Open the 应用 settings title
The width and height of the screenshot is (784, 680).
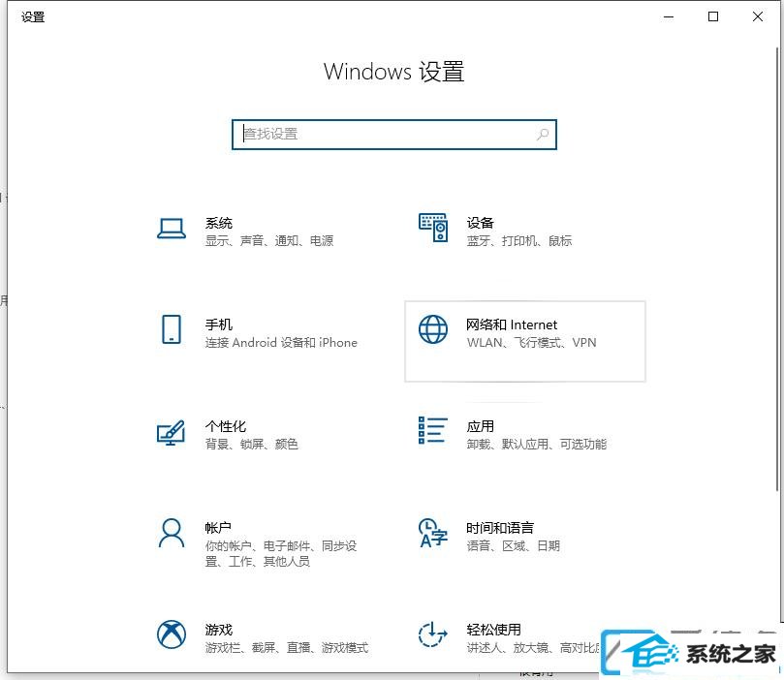click(481, 426)
